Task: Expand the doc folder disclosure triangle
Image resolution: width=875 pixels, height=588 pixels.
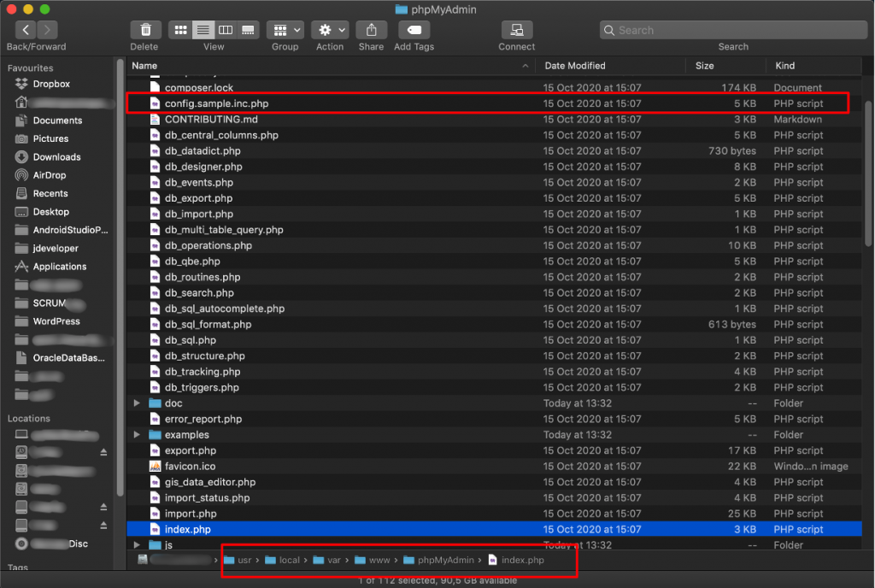Action: point(137,403)
